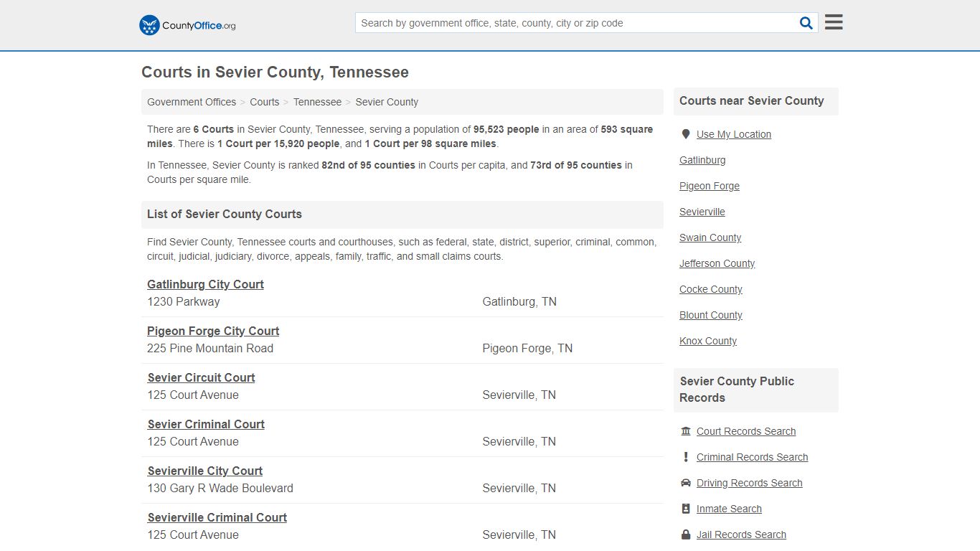View Swain County courts
Screen dimensions: 980x551
tap(710, 237)
